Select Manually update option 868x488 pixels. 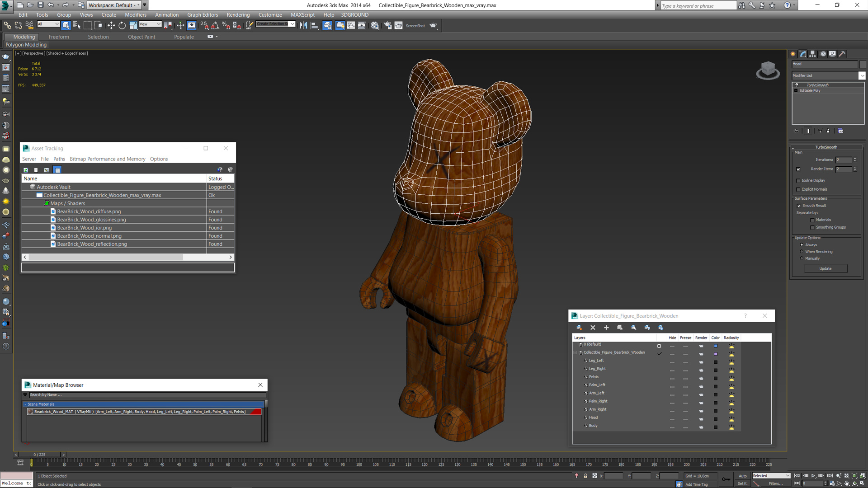802,258
